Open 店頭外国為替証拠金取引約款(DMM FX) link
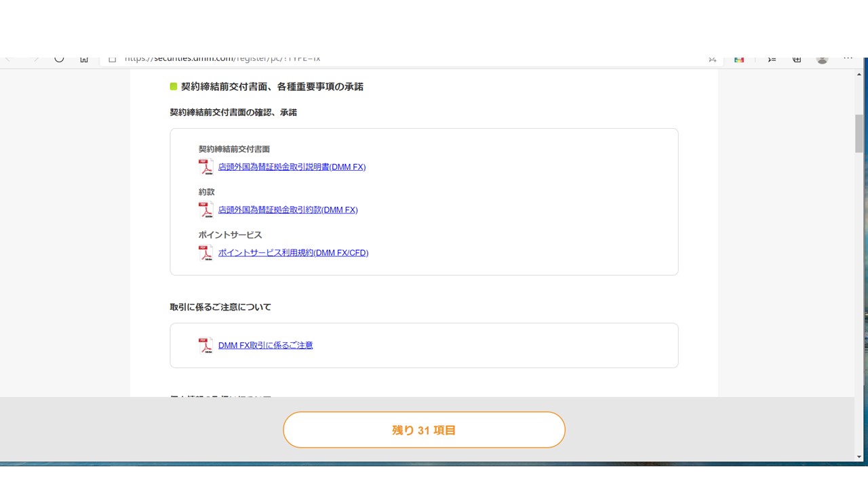This screenshot has width=868, height=488. [288, 210]
